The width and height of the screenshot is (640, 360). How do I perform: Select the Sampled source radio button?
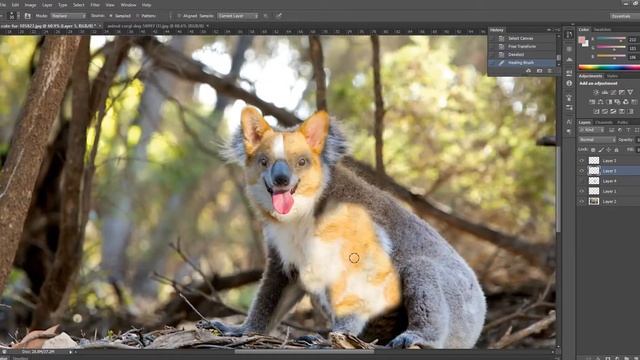point(111,16)
